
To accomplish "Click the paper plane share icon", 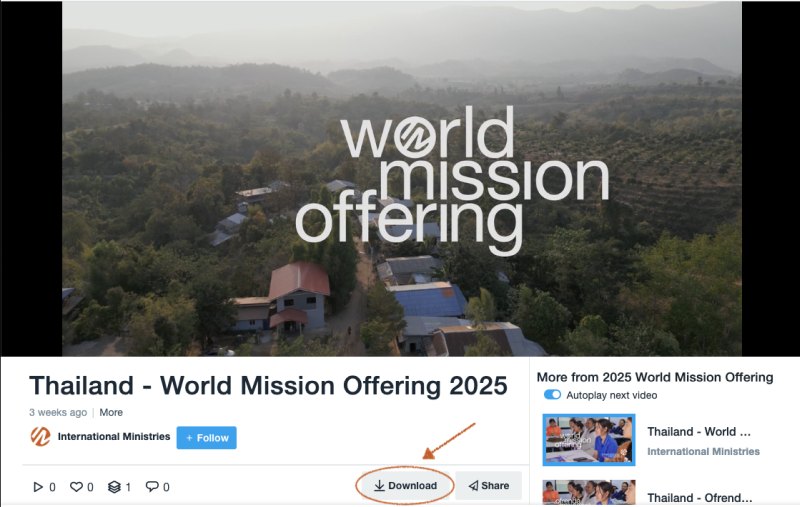I will [473, 486].
